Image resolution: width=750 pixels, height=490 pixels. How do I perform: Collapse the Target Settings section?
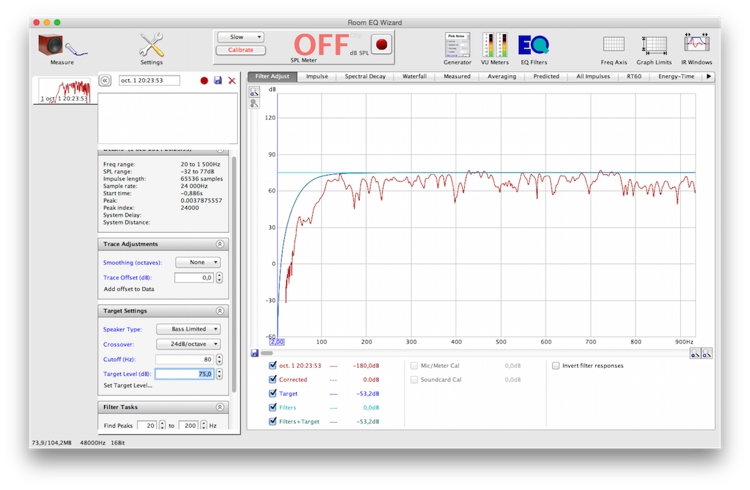(220, 311)
